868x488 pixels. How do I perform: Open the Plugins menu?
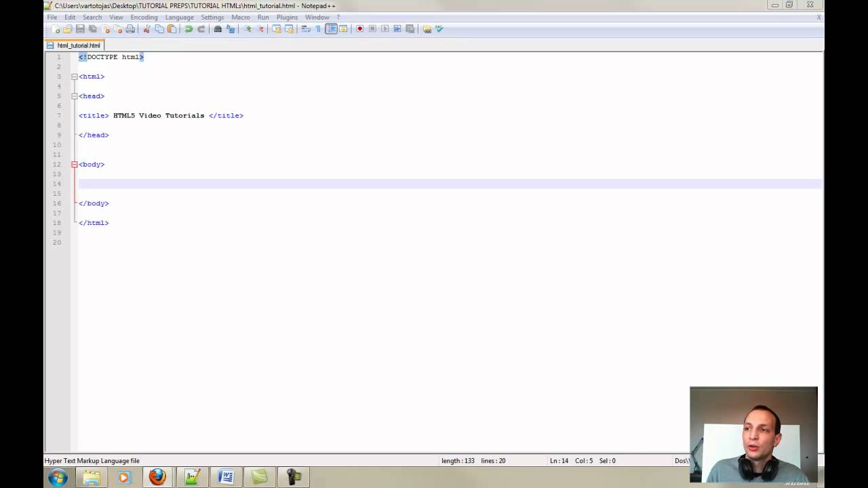coord(287,17)
